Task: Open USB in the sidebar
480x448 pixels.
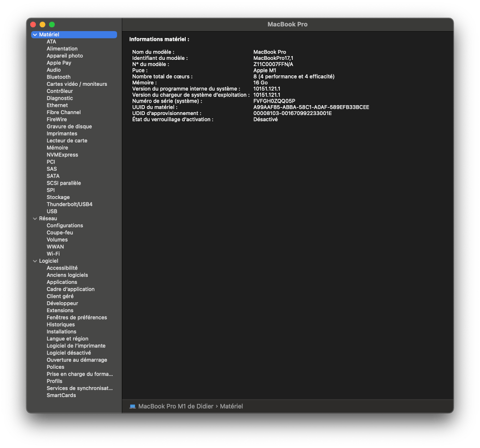Action: [52, 212]
